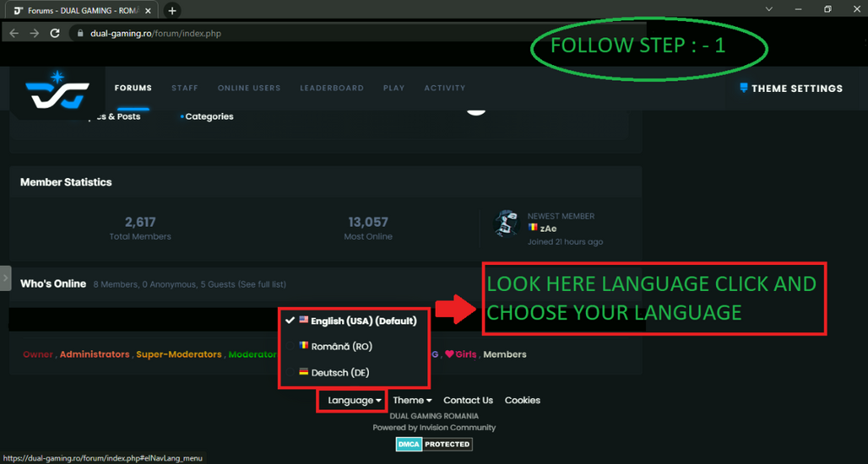Expand the Theme dropdown in footer
The width and height of the screenshot is (868, 464).
411,401
